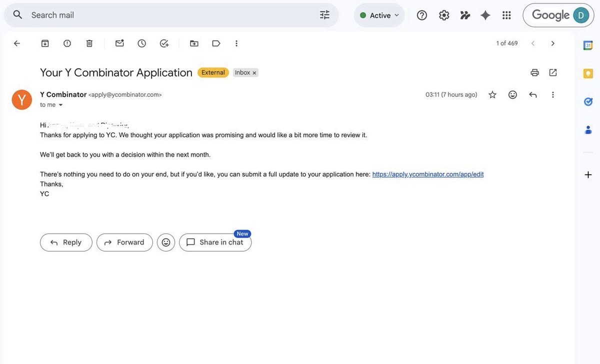
Task: Click Share in chat button
Action: (215, 243)
